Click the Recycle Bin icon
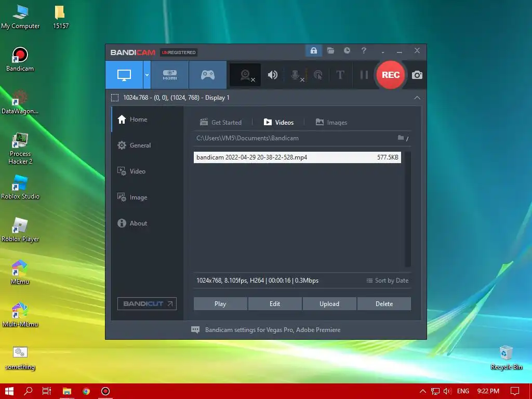532x399 pixels. (506, 358)
